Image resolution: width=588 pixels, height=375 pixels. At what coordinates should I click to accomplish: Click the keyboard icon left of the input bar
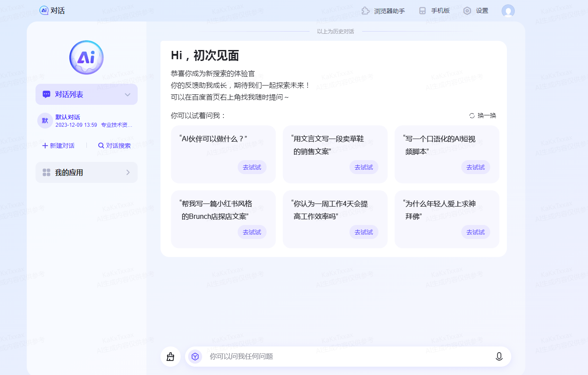[x=170, y=357]
